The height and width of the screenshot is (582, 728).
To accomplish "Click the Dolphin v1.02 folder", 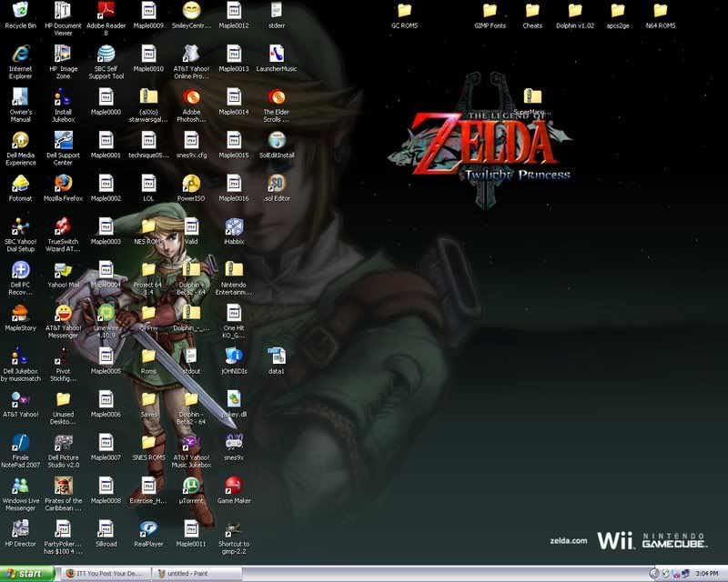I will tap(575, 10).
